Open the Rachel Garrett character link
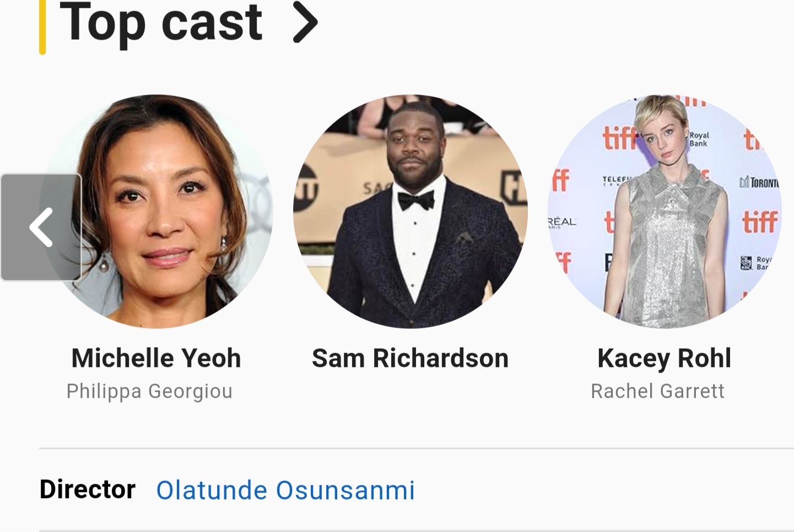The image size is (794, 532). click(657, 391)
